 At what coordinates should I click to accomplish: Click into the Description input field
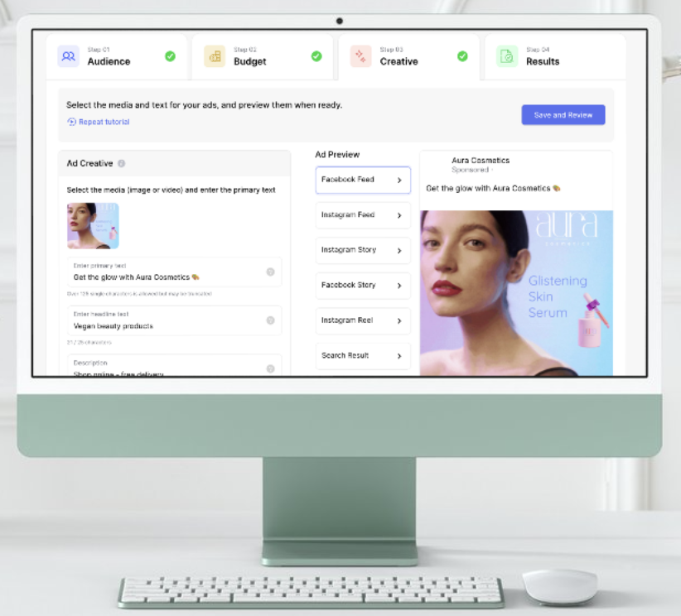point(175,365)
